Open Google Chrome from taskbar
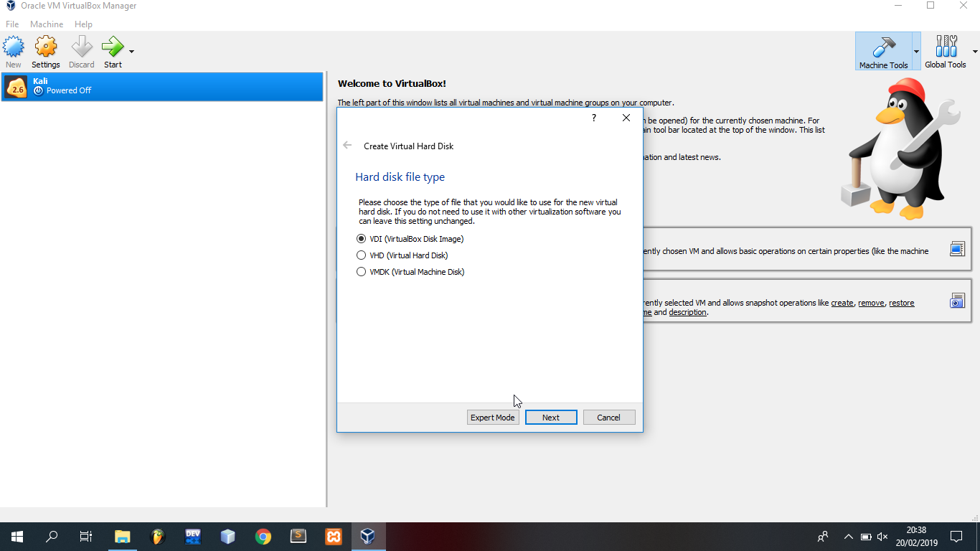980x551 pixels. (x=263, y=537)
